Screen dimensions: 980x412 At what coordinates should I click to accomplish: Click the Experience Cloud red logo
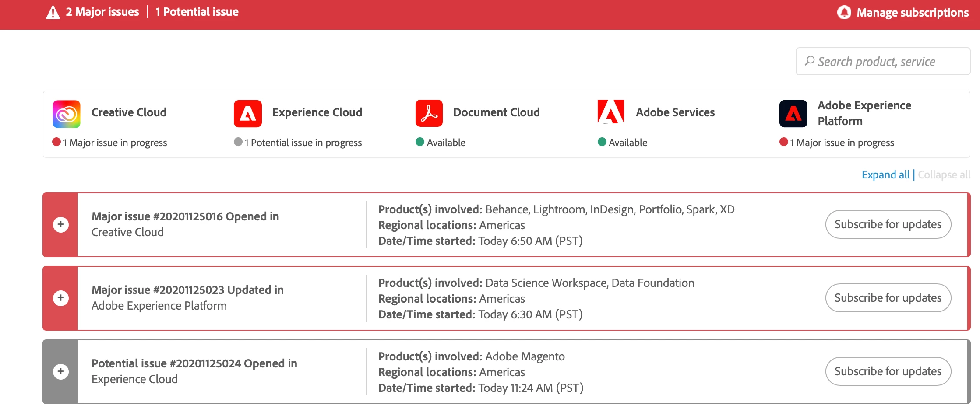click(248, 114)
